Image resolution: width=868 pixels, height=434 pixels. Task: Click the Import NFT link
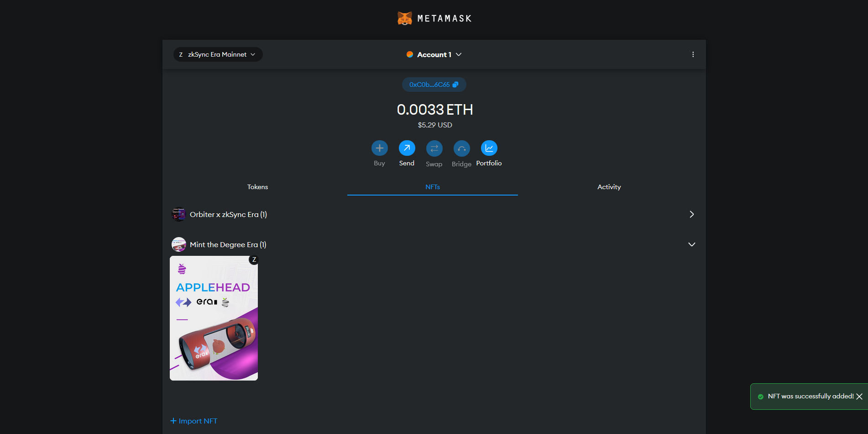tap(194, 421)
